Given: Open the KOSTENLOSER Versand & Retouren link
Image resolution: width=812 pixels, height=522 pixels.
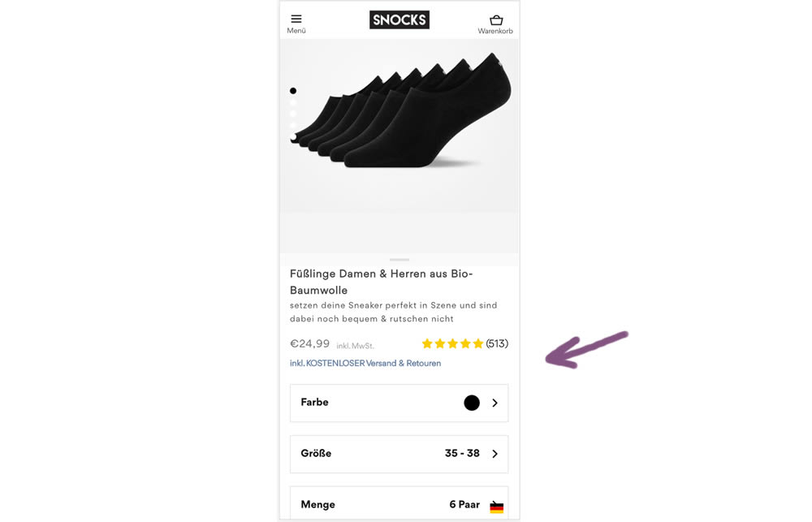Looking at the screenshot, I should pyautogui.click(x=365, y=363).
